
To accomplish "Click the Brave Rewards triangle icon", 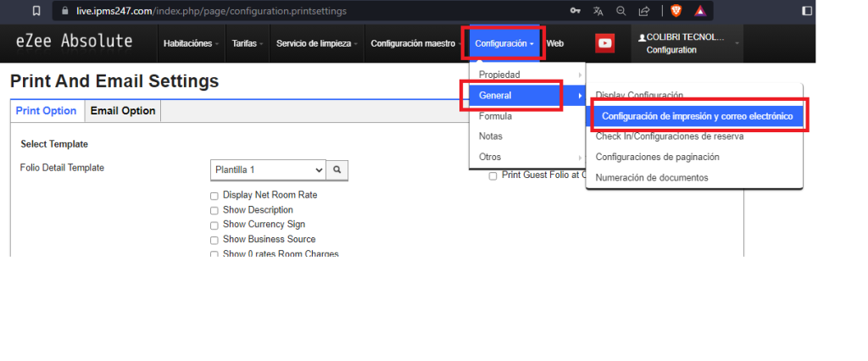I will tap(699, 10).
